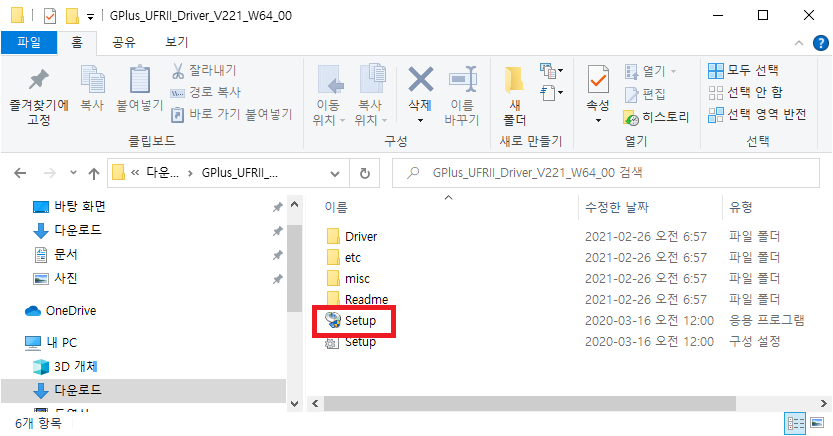833x436 pixels.
Task: Sort by the 유형 column header
Action: tap(741, 207)
